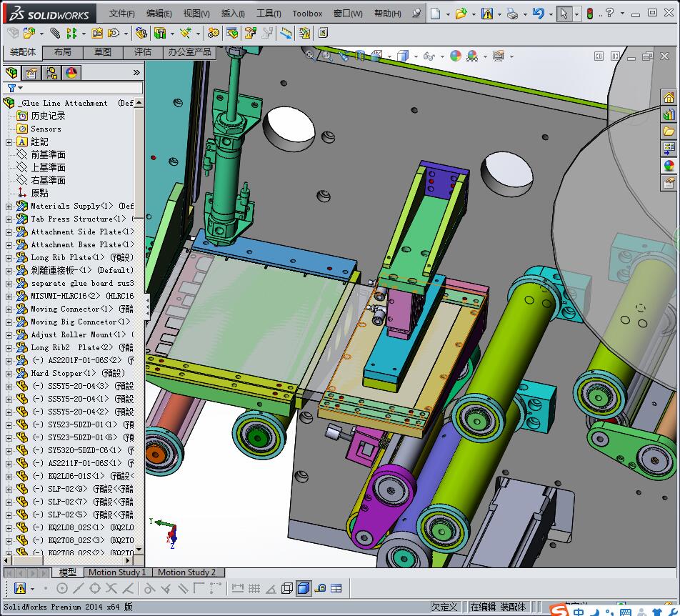The image size is (680, 616).
Task: Click the SolidWorks Resources home icon
Action: 669,97
